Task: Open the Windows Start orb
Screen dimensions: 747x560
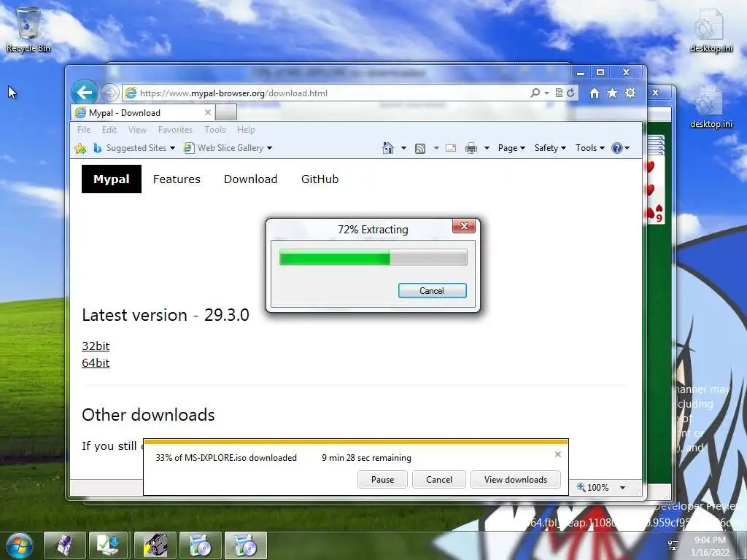Action: click(20, 545)
